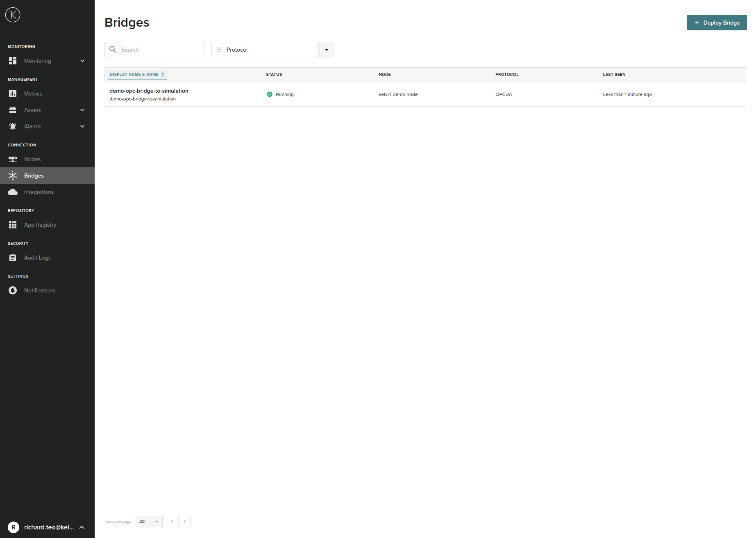The height and width of the screenshot is (538, 756).
Task: Select the Metrics icon in the sidebar
Action: [x=13, y=93]
